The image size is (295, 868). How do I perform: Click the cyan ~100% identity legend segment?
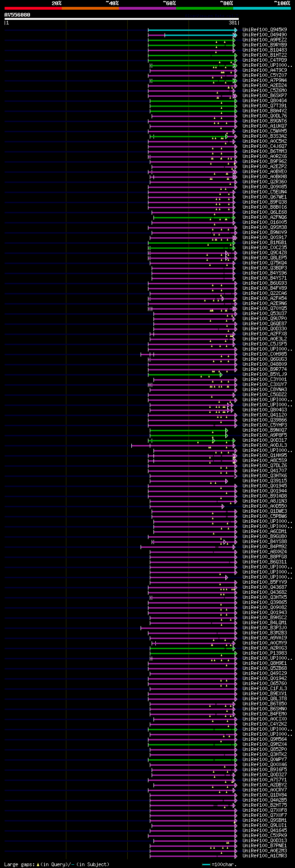coord(262,8)
